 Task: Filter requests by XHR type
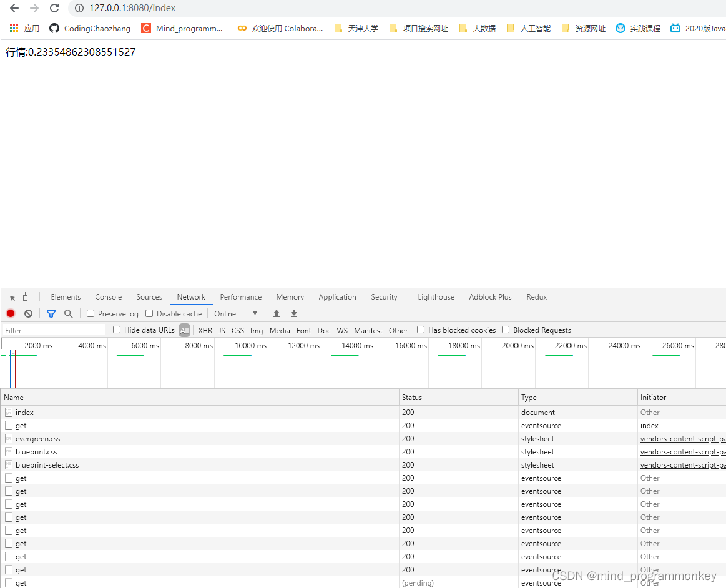point(205,330)
